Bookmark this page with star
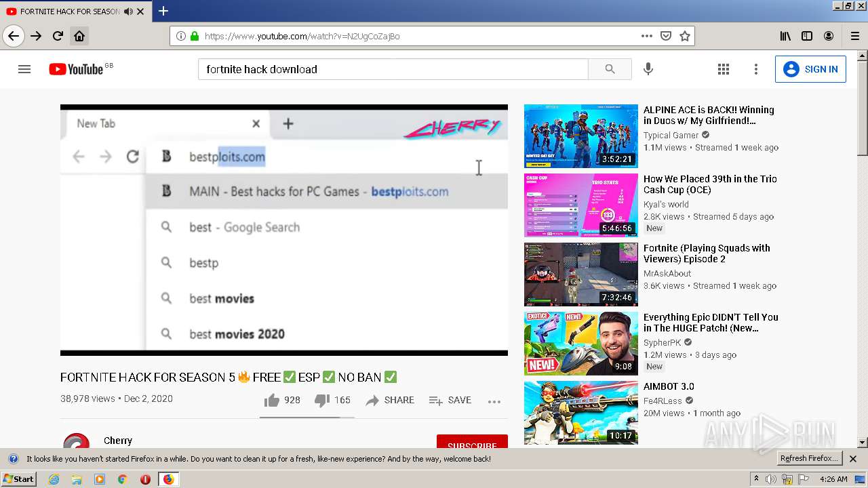The width and height of the screenshot is (868, 488). click(x=685, y=36)
